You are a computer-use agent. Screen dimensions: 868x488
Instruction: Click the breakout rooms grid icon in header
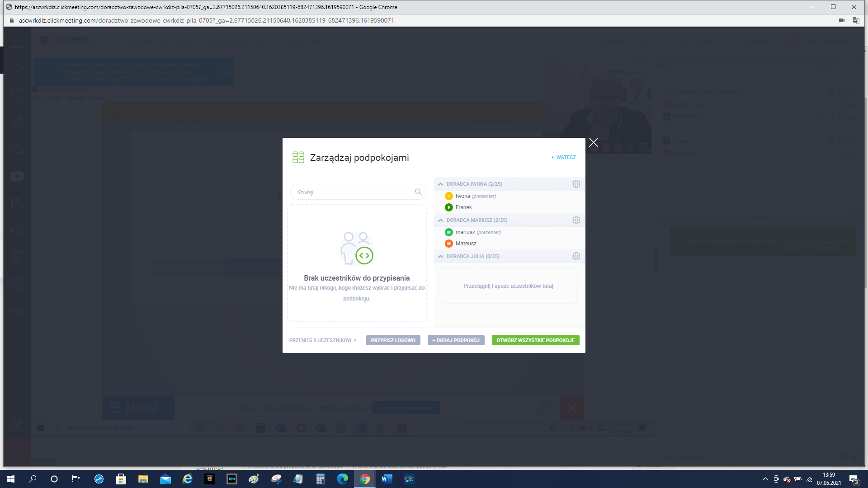pyautogui.click(x=298, y=157)
